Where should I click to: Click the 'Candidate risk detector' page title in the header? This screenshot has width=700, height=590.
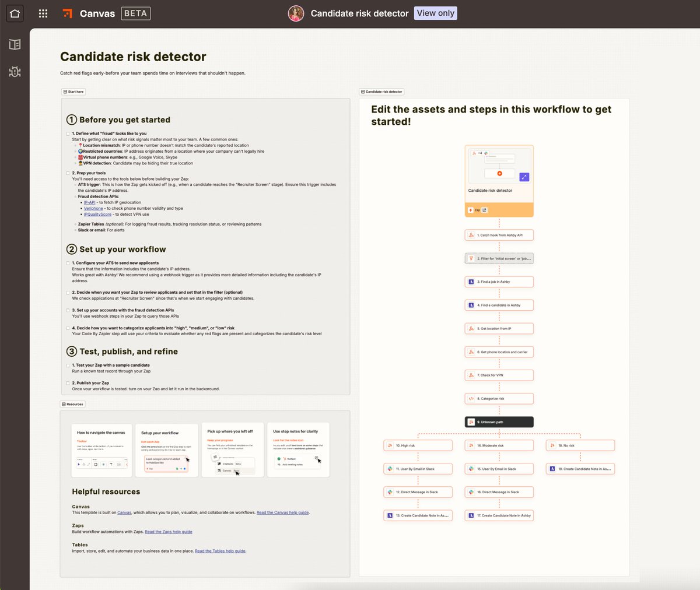pyautogui.click(x=359, y=13)
